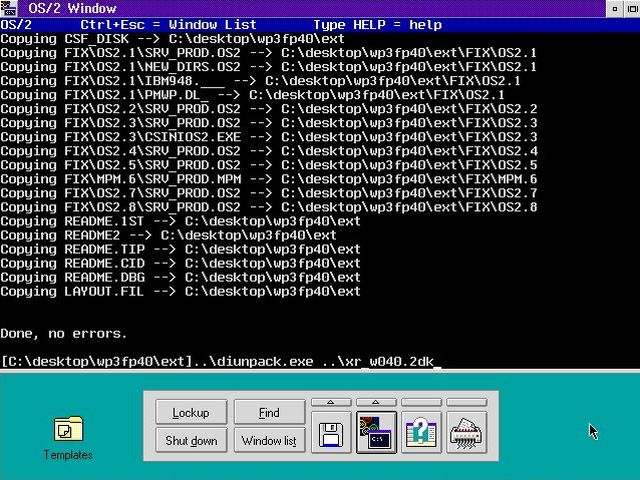This screenshot has height=480, width=640.
Task: Open the Drive A diskette icon in LaunchPad
Action: pyautogui.click(x=331, y=433)
